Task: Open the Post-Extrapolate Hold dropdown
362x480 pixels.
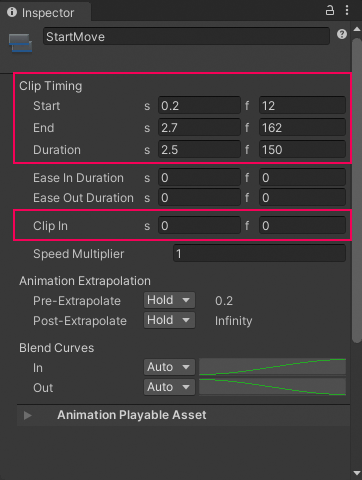Action: 169,320
